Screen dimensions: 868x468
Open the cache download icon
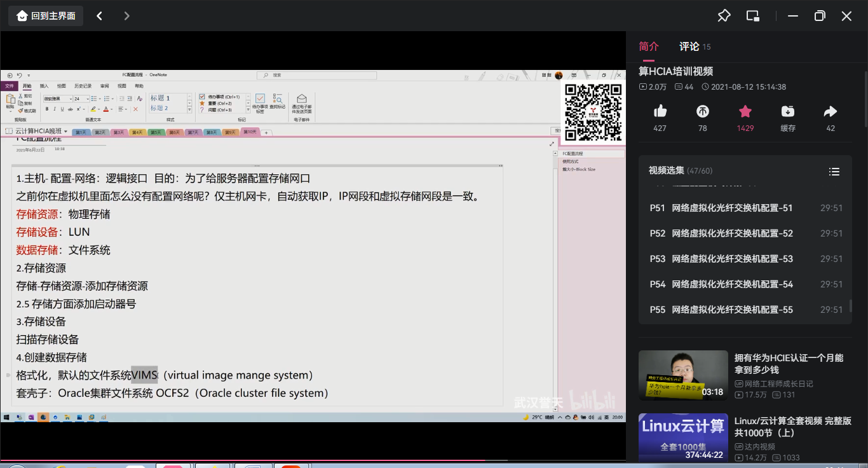pos(788,112)
